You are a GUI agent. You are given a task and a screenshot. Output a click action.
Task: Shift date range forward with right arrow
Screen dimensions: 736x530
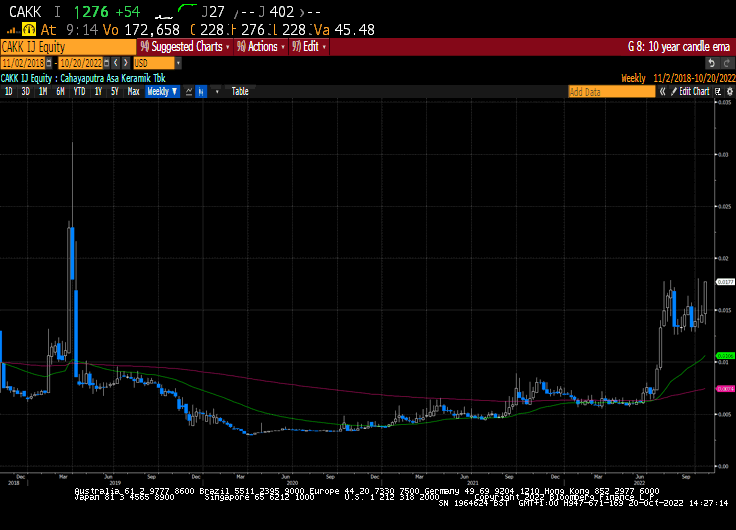coord(125,63)
